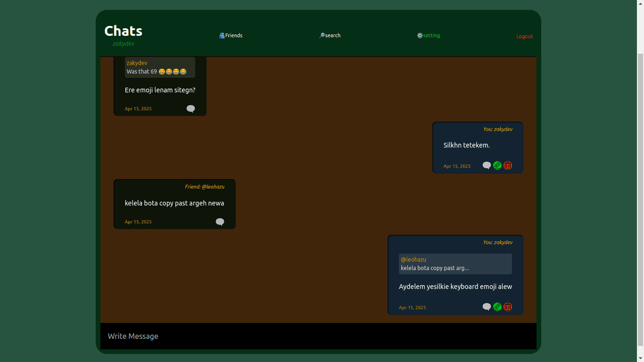Click the reply bubble on "Ere emoji lenam sitegn?"
The width and height of the screenshot is (644, 362).
click(x=190, y=108)
